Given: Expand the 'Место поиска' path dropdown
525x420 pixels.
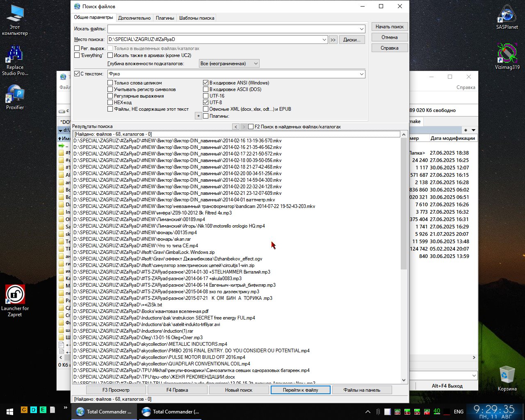Looking at the screenshot, I should (324, 40).
